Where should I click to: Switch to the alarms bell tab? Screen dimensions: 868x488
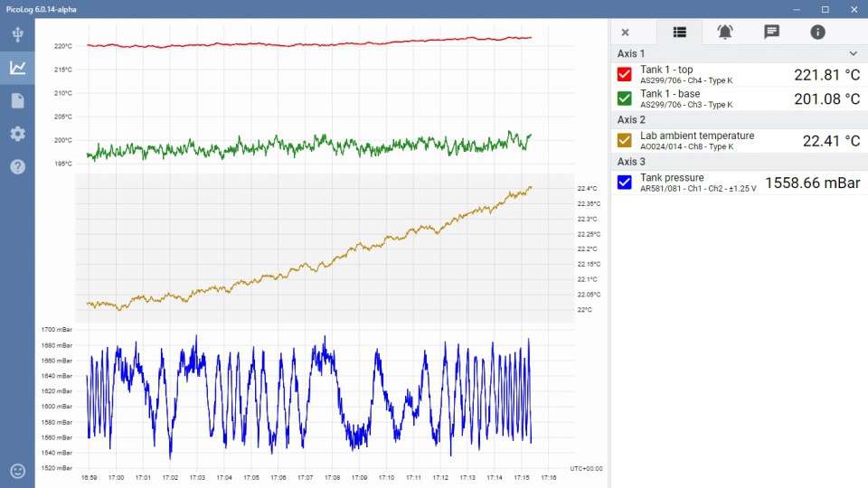pos(725,32)
